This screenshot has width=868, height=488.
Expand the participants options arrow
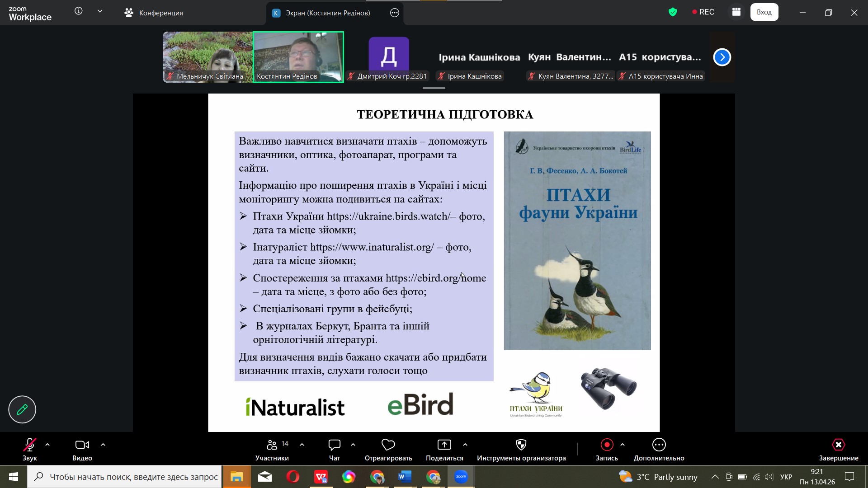pyautogui.click(x=302, y=445)
